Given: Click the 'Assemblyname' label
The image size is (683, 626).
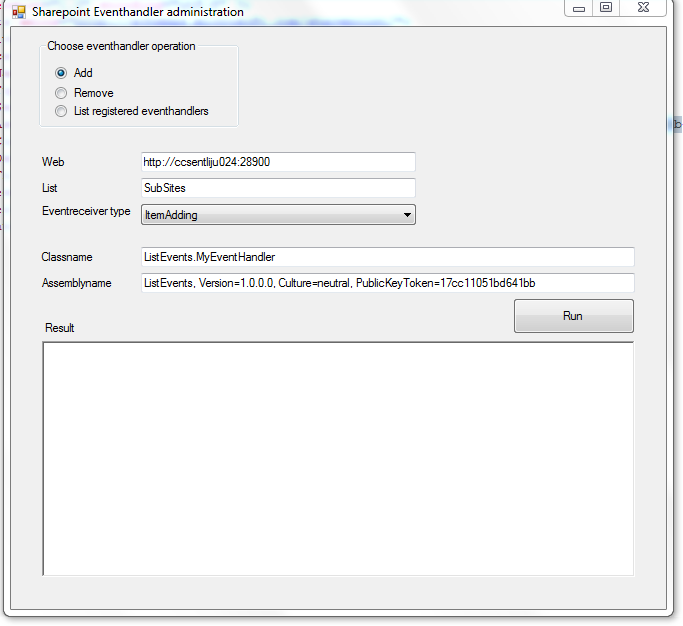Looking at the screenshot, I should [77, 283].
